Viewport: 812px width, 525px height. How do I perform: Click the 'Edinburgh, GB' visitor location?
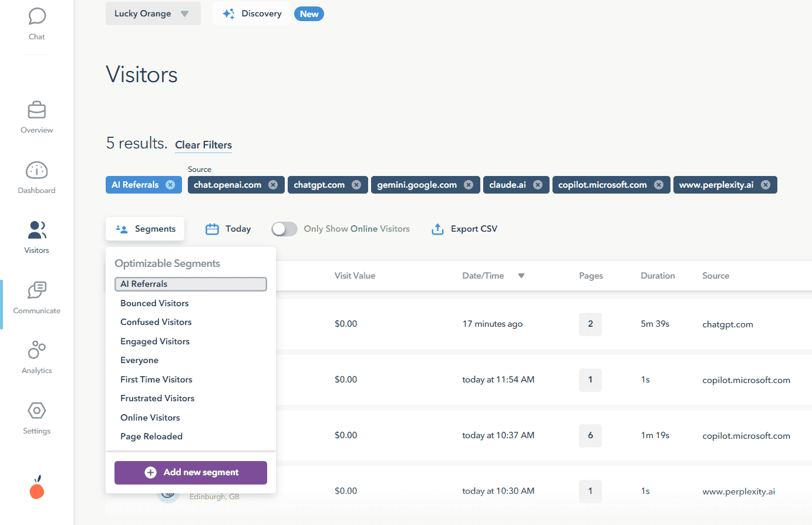pos(214,497)
